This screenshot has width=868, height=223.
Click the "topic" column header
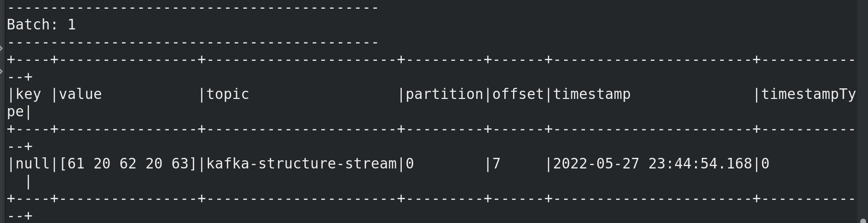(x=228, y=94)
